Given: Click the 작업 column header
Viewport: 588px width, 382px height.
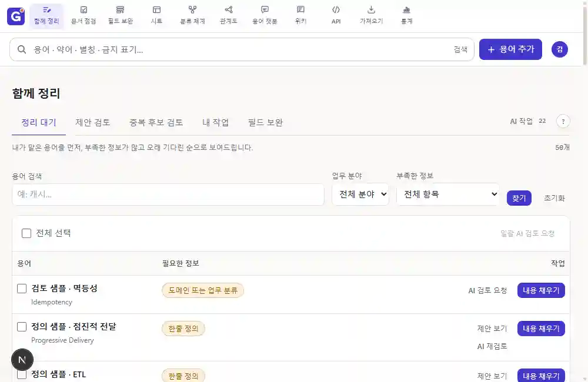Looking at the screenshot, I should [x=557, y=263].
